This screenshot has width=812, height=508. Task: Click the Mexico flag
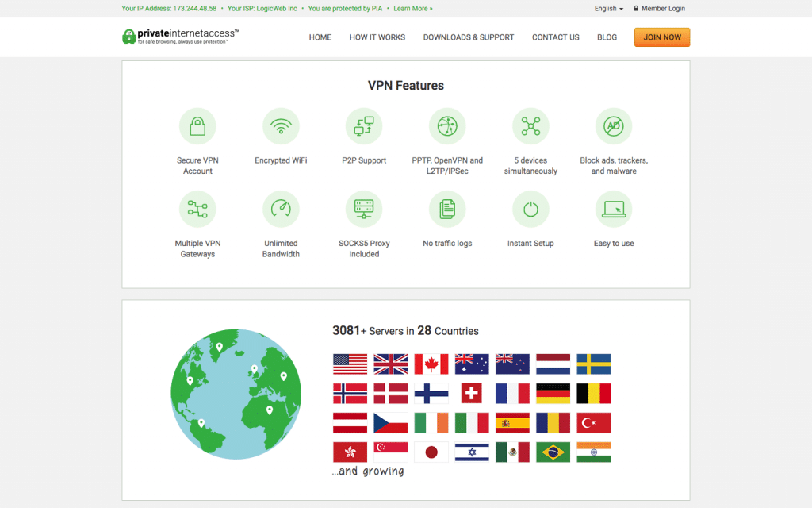tap(512, 452)
